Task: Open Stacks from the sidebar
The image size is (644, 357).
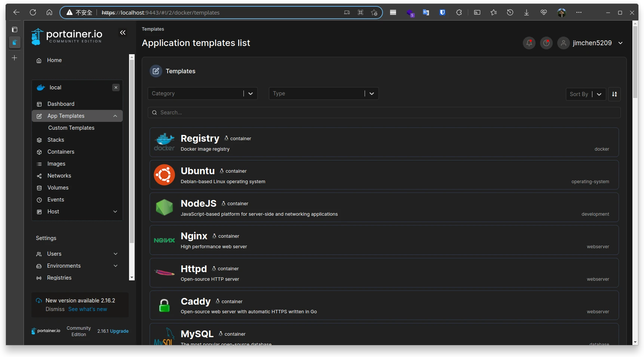Action: (56, 140)
